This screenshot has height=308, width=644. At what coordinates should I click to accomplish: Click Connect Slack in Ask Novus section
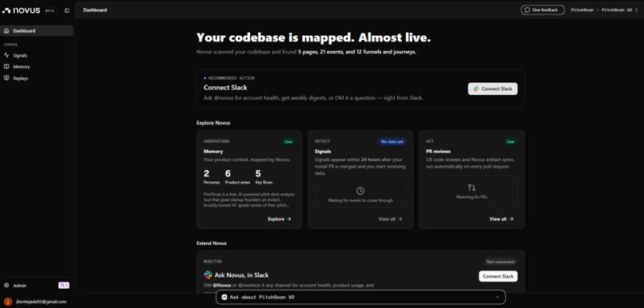[498, 276]
